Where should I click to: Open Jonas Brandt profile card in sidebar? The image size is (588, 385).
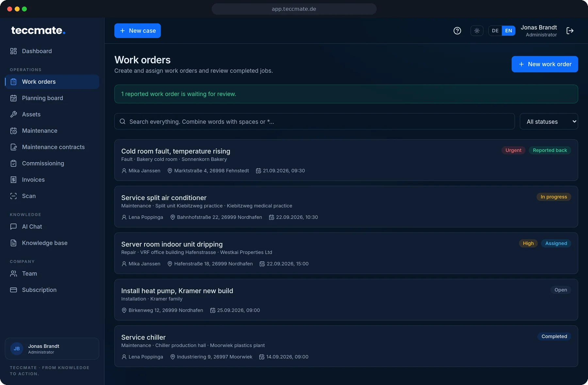(52, 349)
